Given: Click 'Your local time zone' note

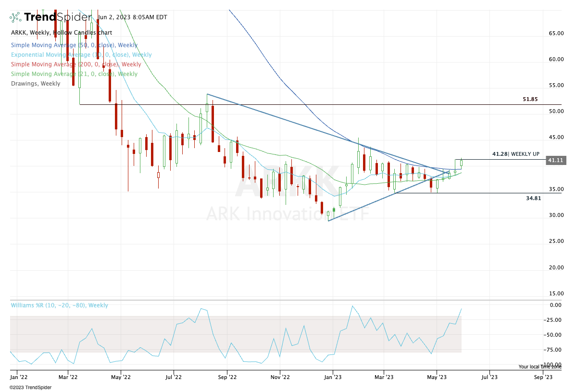Looking at the screenshot, I should click(540, 367).
